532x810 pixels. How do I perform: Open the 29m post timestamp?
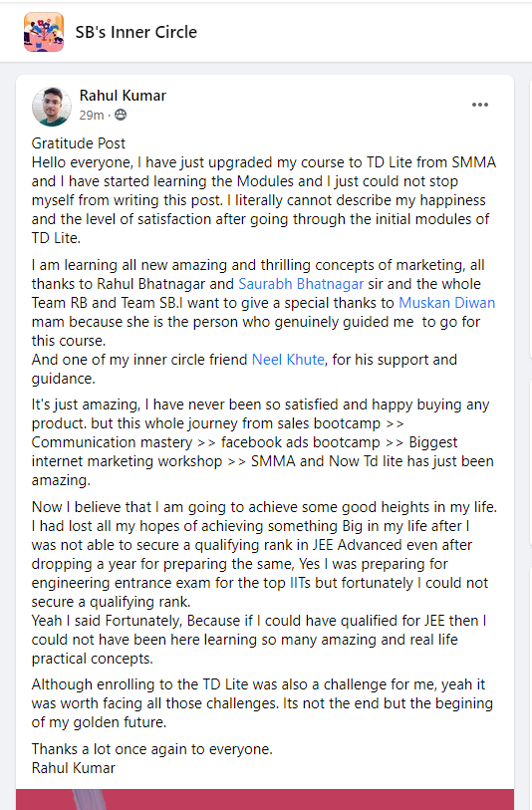tap(92, 115)
